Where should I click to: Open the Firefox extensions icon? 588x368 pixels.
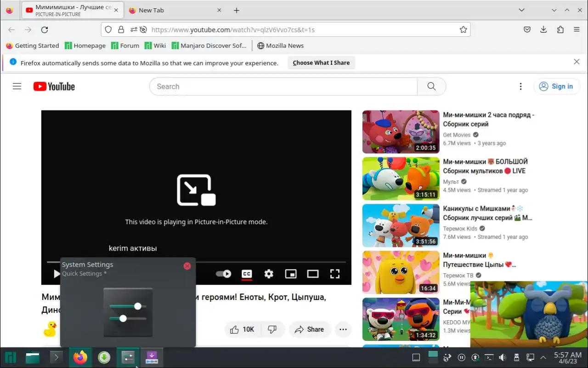[x=560, y=29]
